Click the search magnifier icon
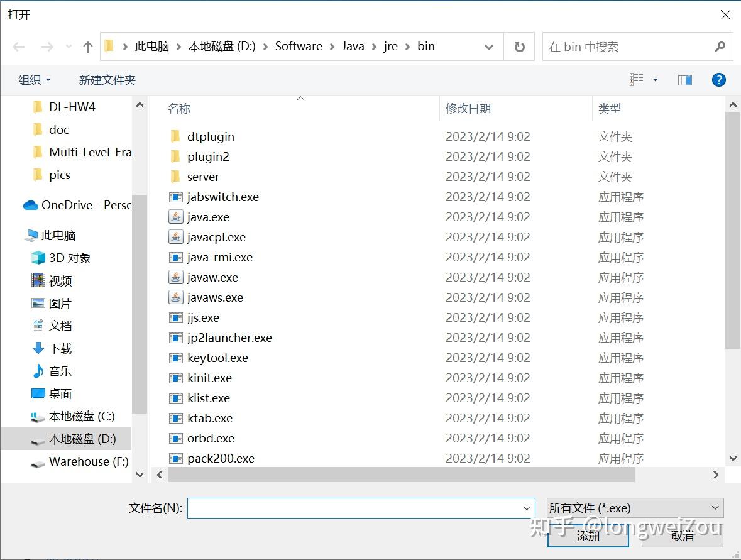 (x=720, y=47)
